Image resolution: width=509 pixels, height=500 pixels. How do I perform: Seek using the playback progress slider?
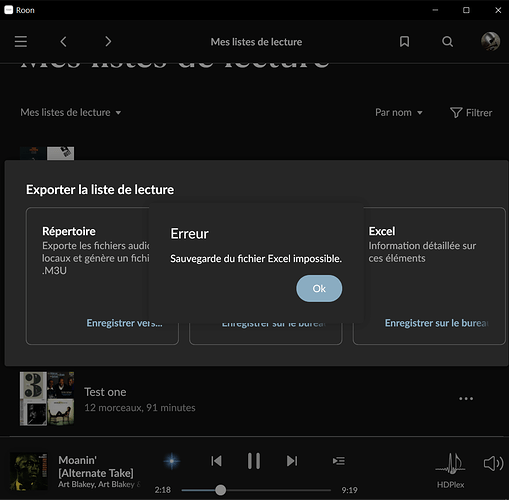(256, 490)
